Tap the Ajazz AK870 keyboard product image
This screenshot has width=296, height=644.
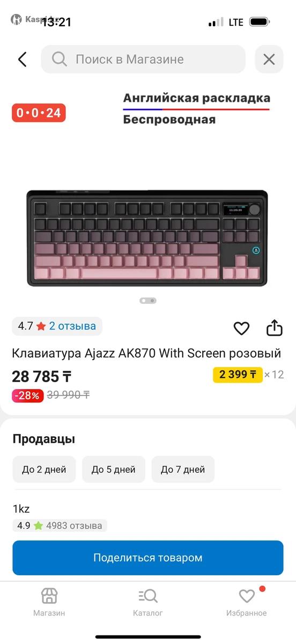(x=147, y=238)
